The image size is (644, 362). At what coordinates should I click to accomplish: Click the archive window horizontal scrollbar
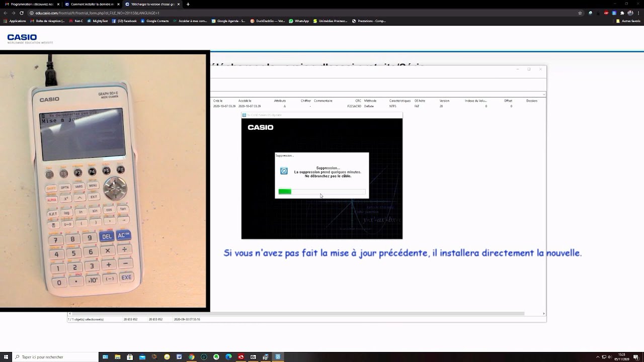[299, 313]
